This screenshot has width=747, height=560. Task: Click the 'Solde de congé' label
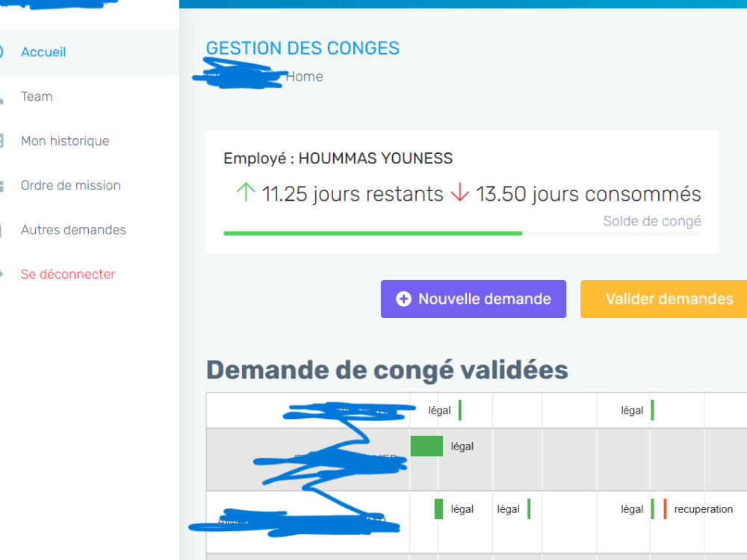(x=652, y=221)
